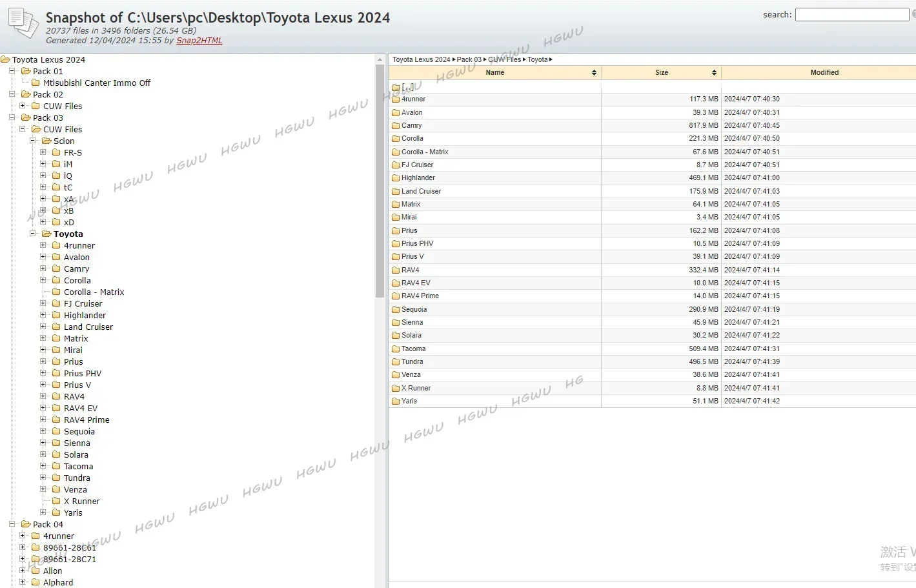Click the tree panel vertical scrollbar thumb

tap(380, 181)
